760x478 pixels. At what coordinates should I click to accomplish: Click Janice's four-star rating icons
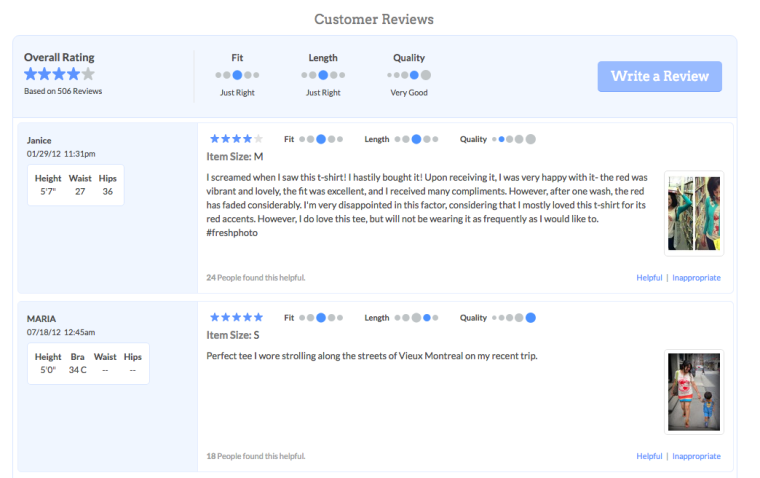(x=236, y=139)
